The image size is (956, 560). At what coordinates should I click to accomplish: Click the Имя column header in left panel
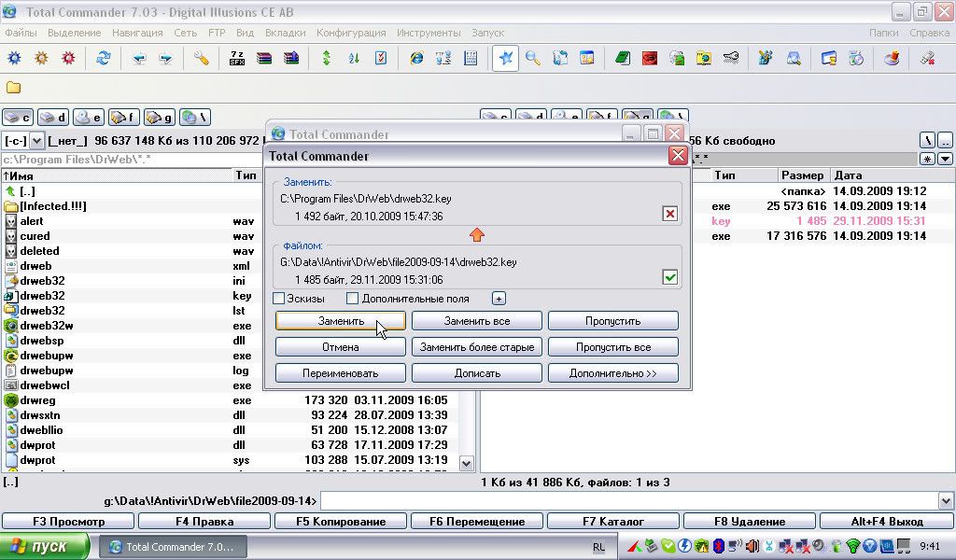pyautogui.click(x=116, y=175)
